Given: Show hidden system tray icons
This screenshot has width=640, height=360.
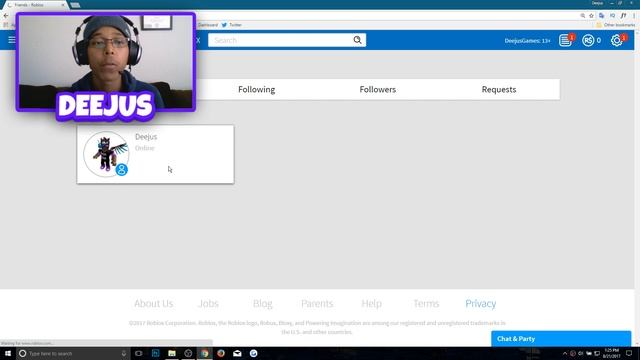Looking at the screenshot, I should pyautogui.click(x=565, y=353).
